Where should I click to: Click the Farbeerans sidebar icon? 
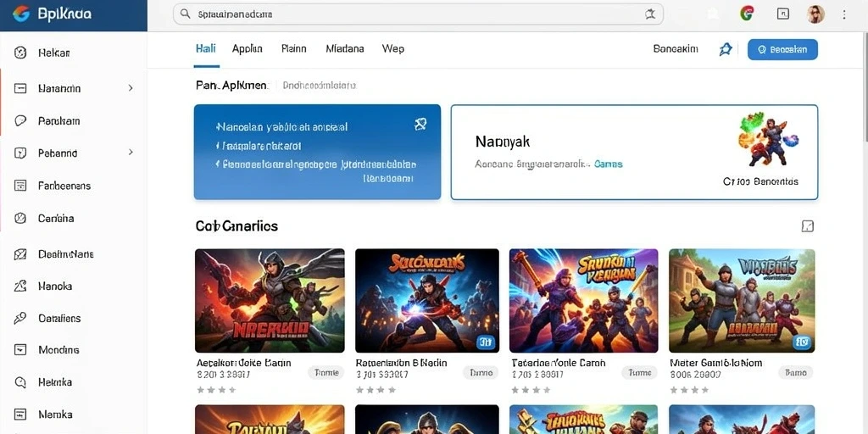coord(20,186)
